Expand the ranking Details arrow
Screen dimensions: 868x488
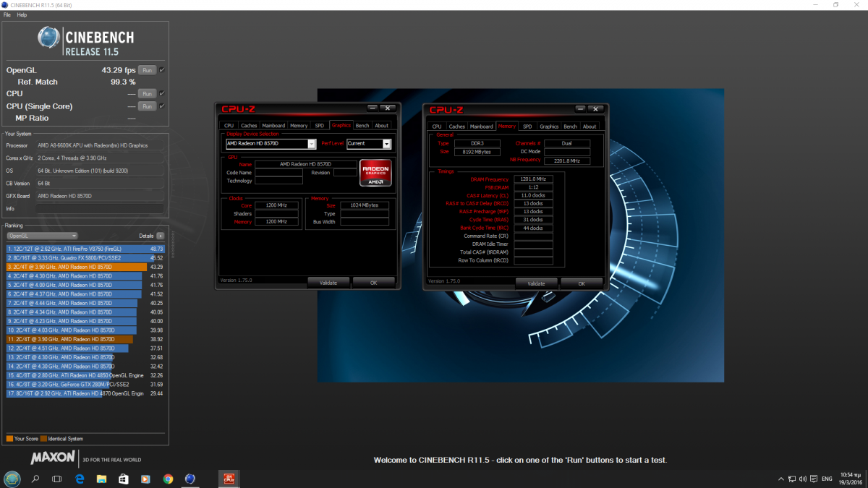coord(160,236)
